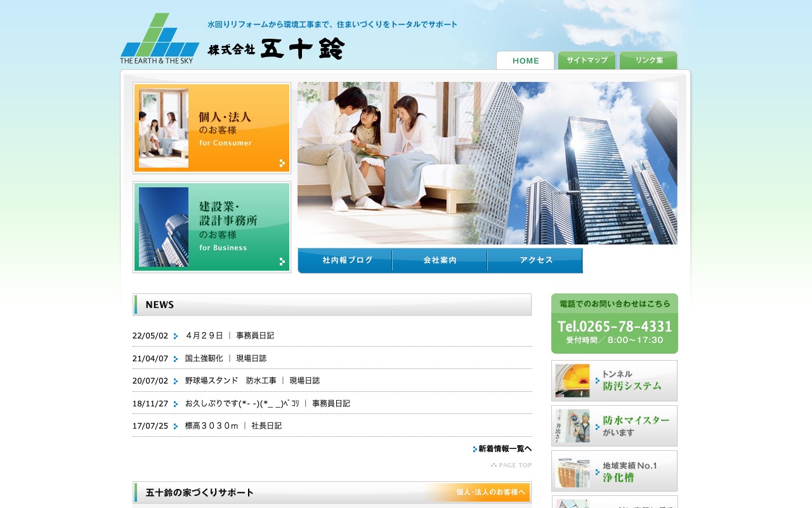This screenshot has height=508, width=812.
Task: Open the トンネル防汚システム banner
Action: point(615,381)
